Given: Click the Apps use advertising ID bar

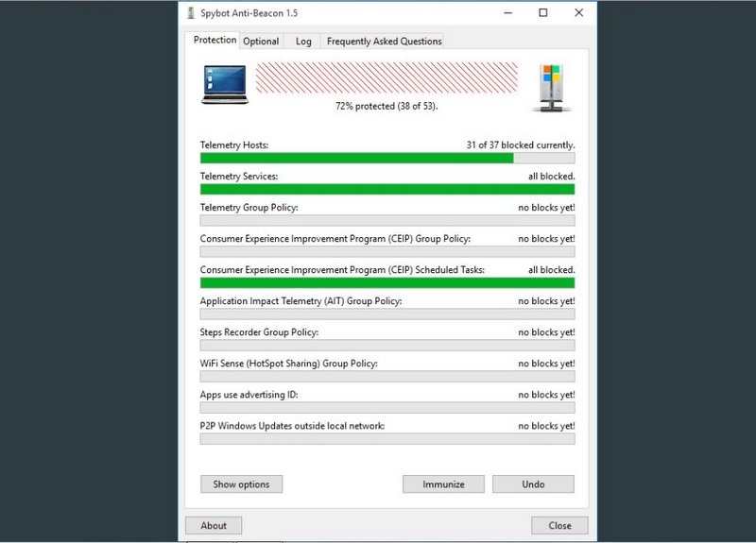Looking at the screenshot, I should pyautogui.click(x=387, y=408).
